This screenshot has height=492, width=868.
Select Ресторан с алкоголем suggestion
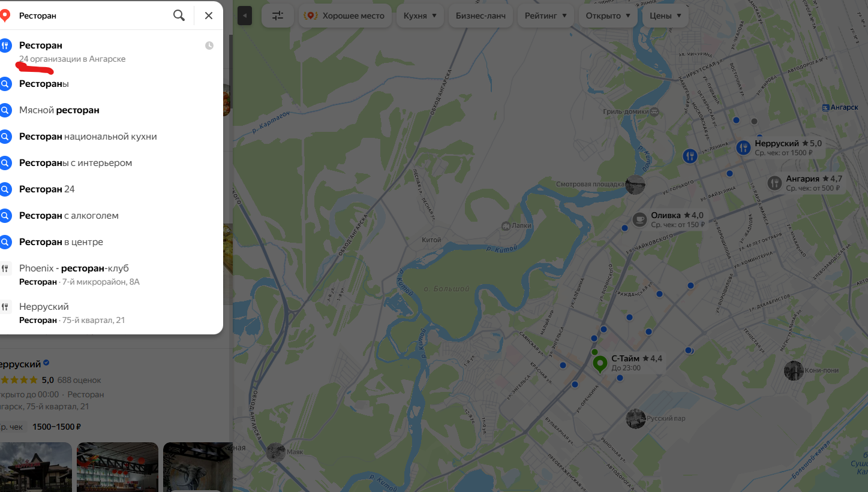pyautogui.click(x=112, y=216)
